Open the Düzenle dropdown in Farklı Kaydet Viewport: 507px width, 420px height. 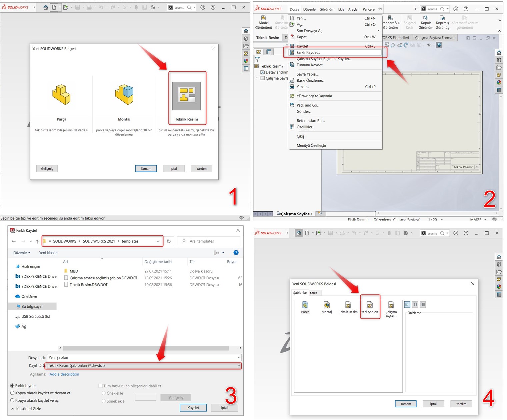pyautogui.click(x=22, y=253)
